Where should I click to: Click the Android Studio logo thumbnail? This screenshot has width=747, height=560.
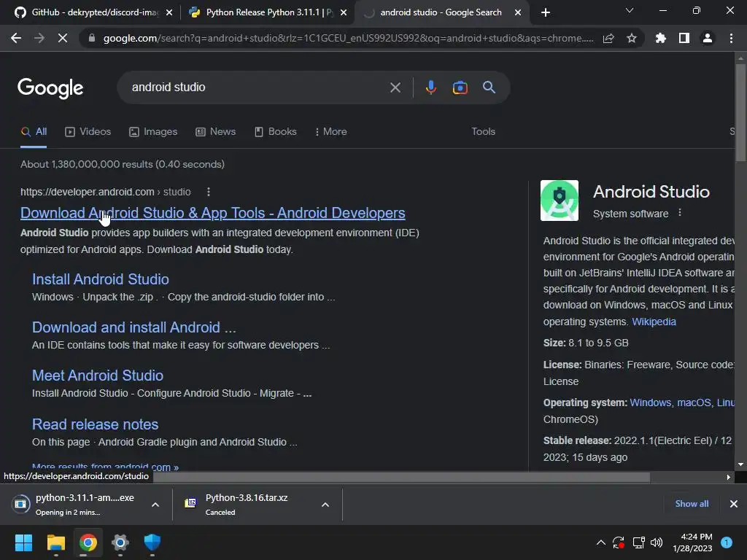pyautogui.click(x=560, y=201)
